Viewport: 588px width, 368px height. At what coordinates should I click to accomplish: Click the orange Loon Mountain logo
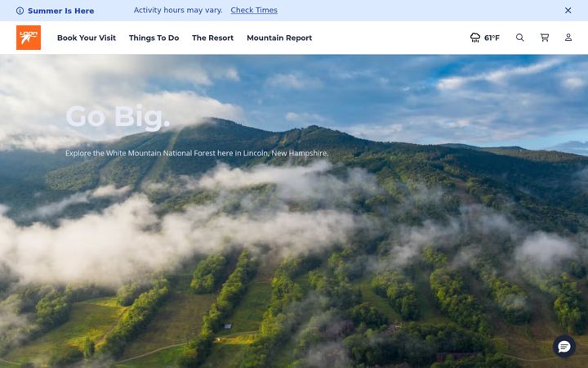29,38
